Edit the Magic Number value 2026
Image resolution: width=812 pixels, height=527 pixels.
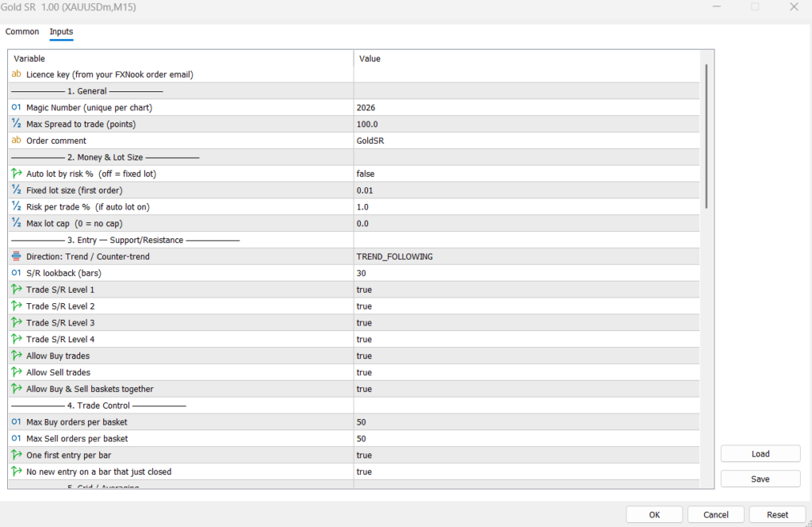(x=527, y=107)
